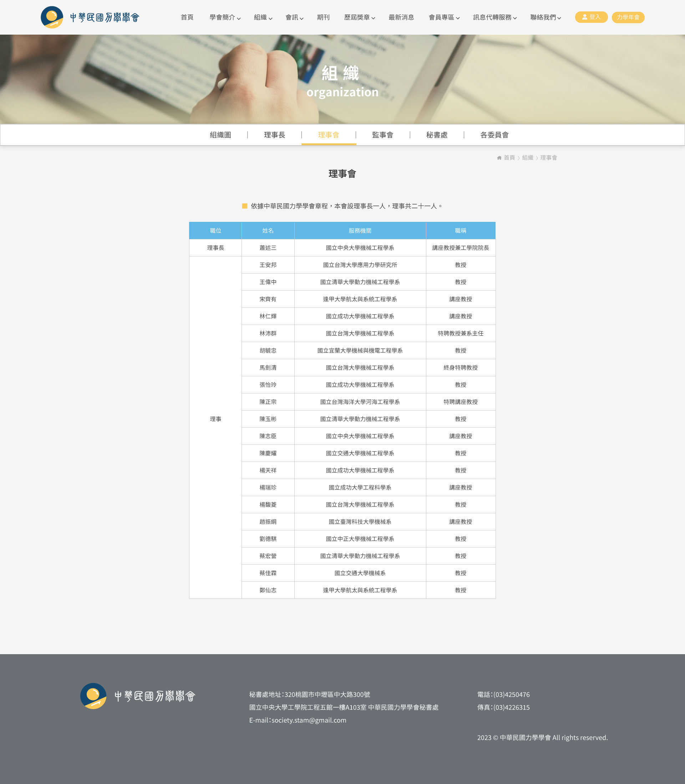This screenshot has height=784, width=685.
Task: Open the 聯絡我們 dropdown
Action: pyautogui.click(x=546, y=17)
